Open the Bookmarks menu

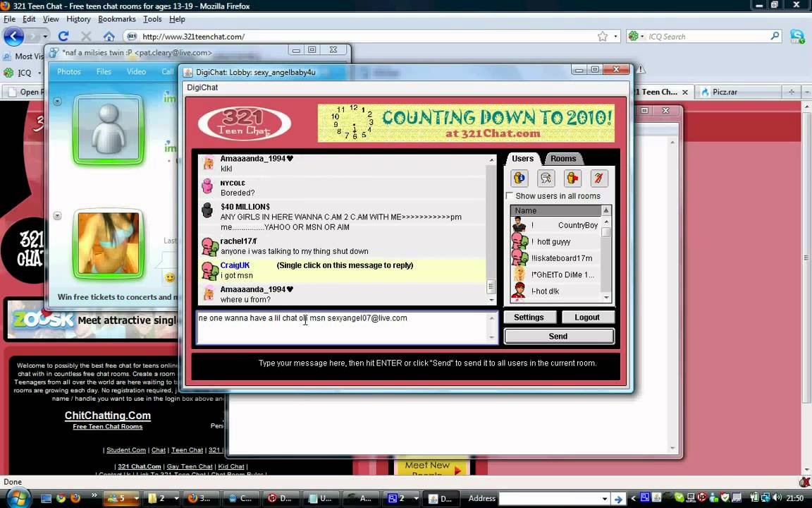(x=116, y=19)
